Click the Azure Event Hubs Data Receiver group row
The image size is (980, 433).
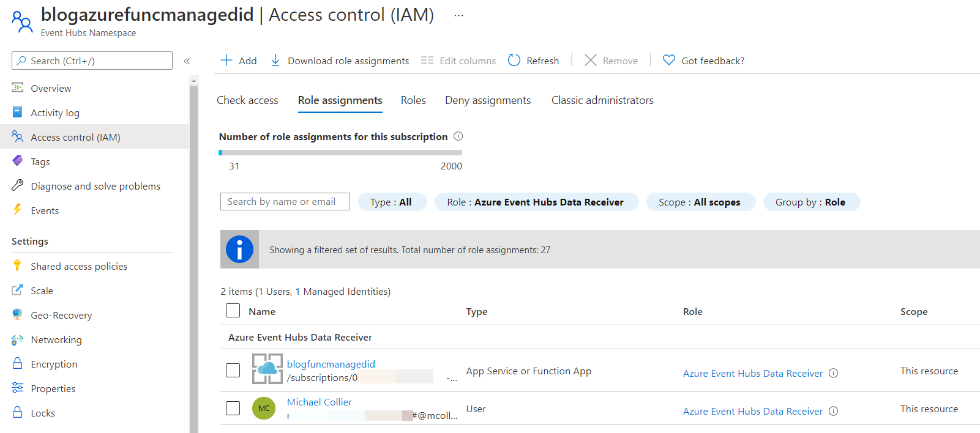600,337
